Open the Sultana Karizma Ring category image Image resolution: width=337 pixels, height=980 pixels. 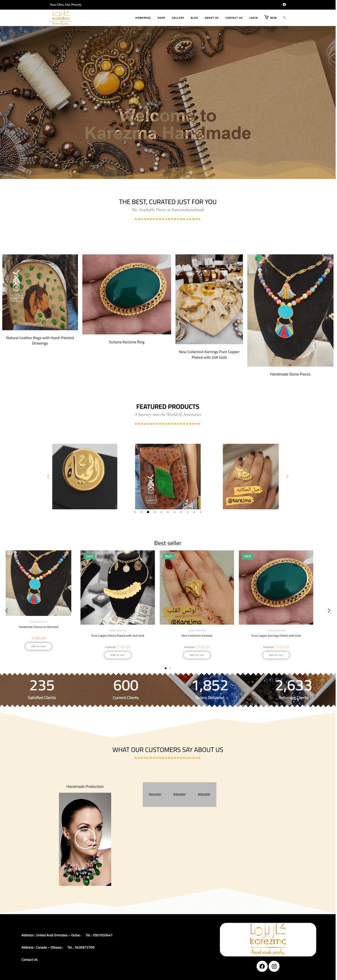[127, 294]
